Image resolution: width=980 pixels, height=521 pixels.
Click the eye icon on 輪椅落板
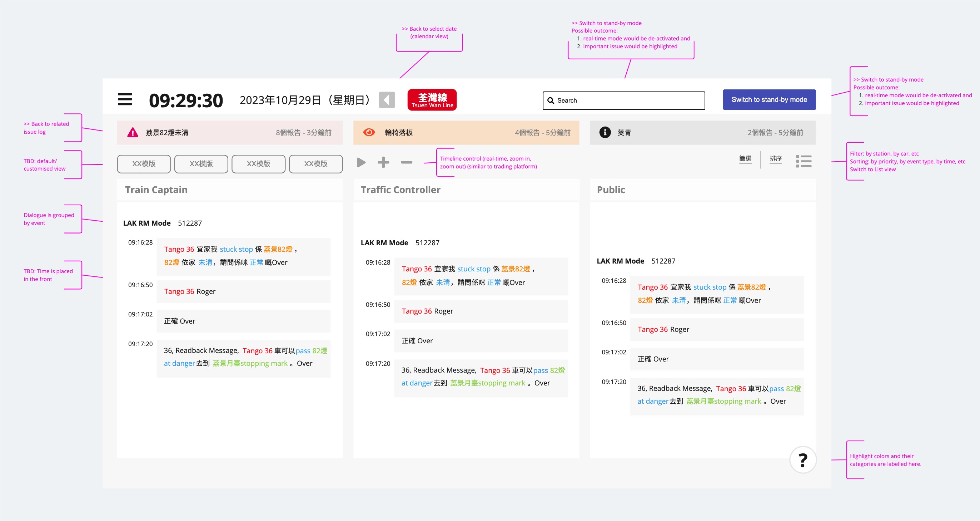pyautogui.click(x=369, y=132)
